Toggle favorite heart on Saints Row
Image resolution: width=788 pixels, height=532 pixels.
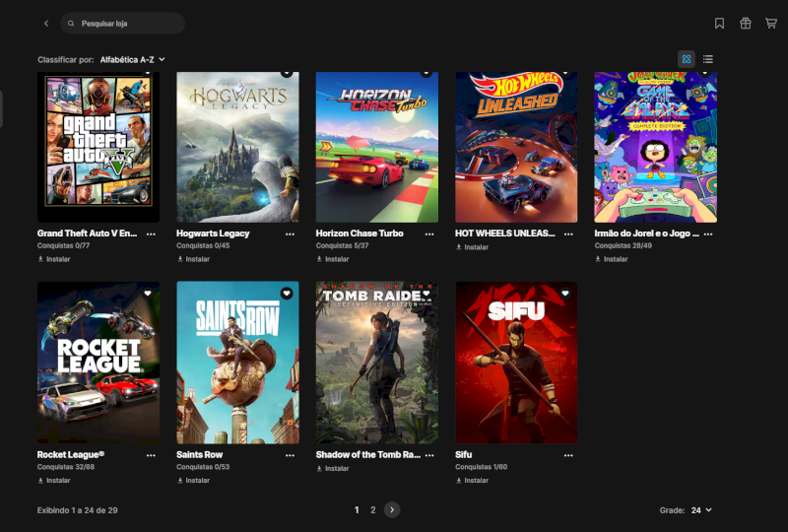[287, 294]
